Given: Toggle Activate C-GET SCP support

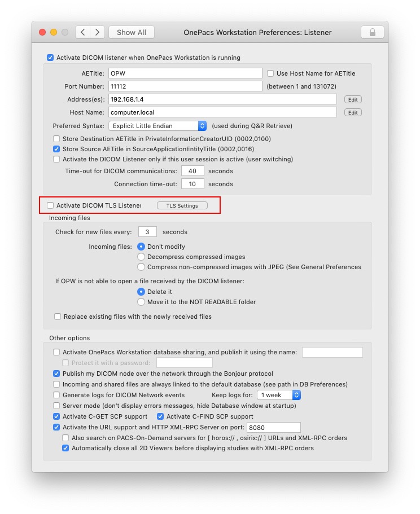Looking at the screenshot, I should [x=56, y=416].
